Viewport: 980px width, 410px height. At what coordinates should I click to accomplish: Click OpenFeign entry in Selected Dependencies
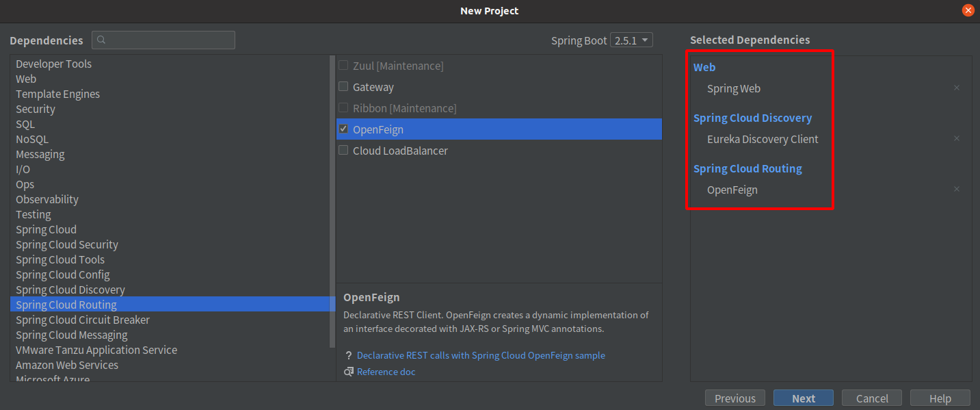tap(732, 190)
